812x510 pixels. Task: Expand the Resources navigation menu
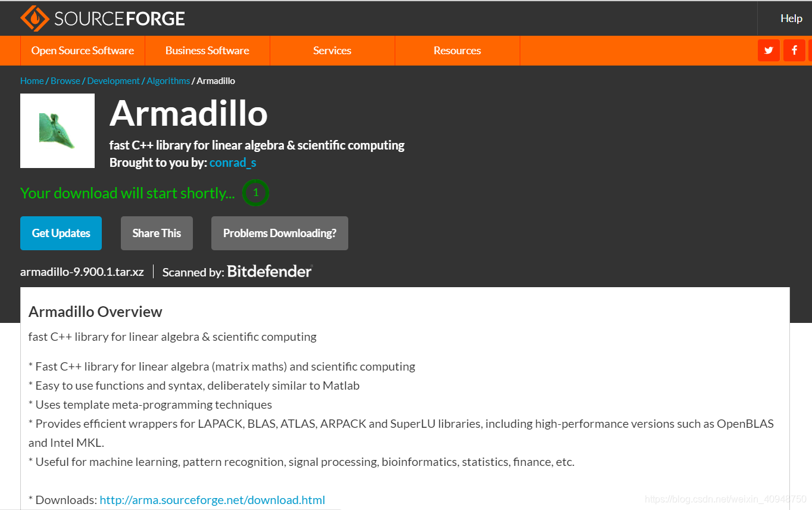click(x=457, y=51)
